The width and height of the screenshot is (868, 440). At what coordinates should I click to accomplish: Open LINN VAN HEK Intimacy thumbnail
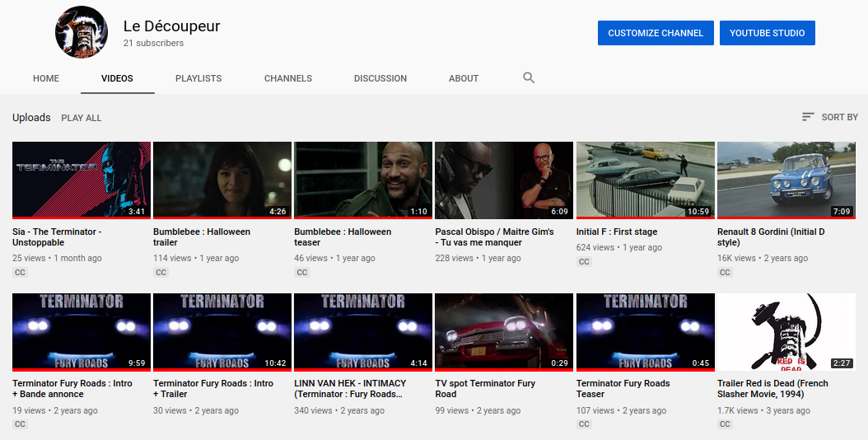tap(363, 332)
